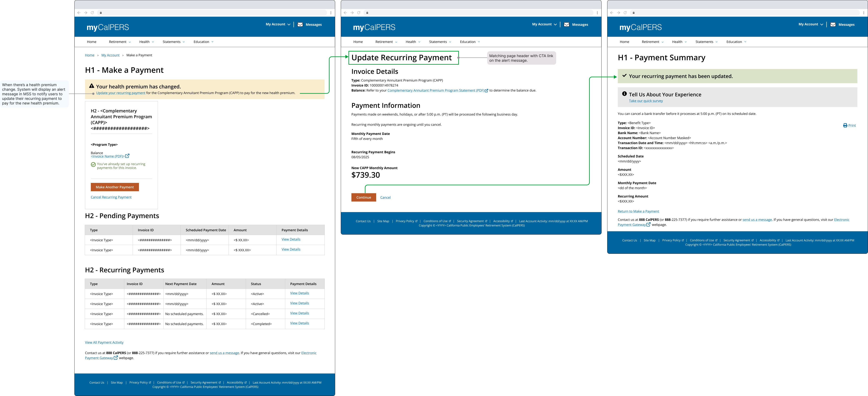Open Messages via the envelope icon
Screen dimensions: 868x396
tap(301, 24)
